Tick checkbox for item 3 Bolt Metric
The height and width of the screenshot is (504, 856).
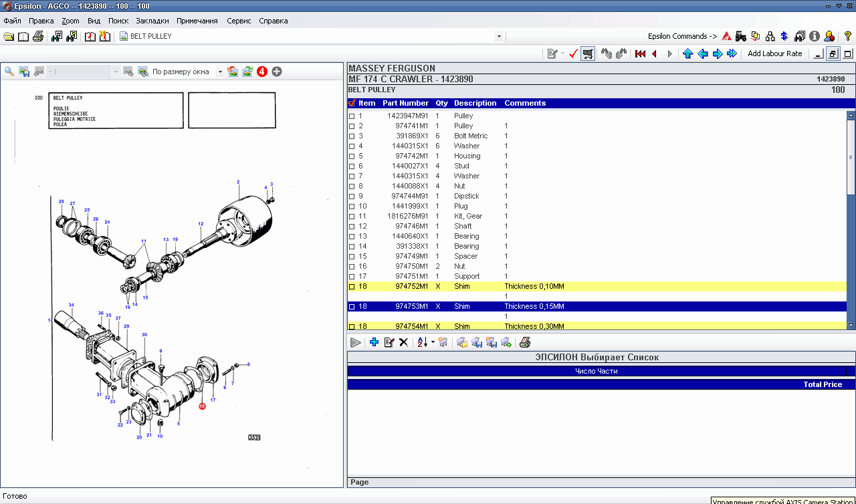352,136
